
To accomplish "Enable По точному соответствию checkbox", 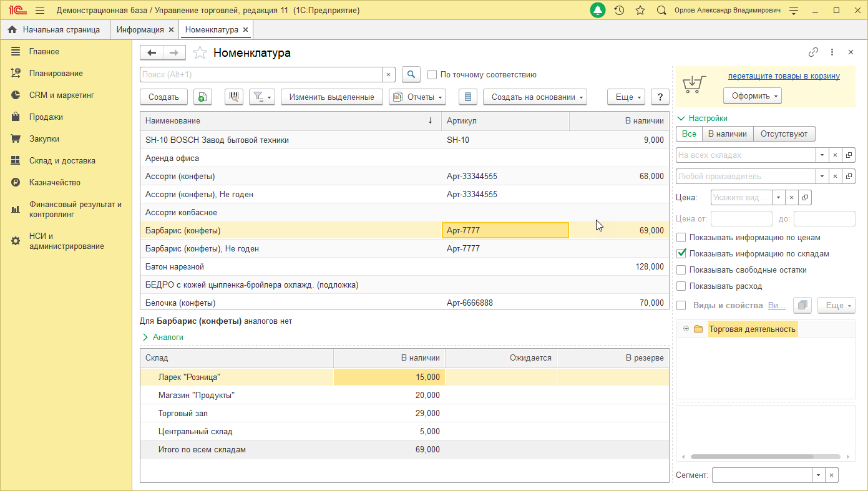I will coord(432,75).
